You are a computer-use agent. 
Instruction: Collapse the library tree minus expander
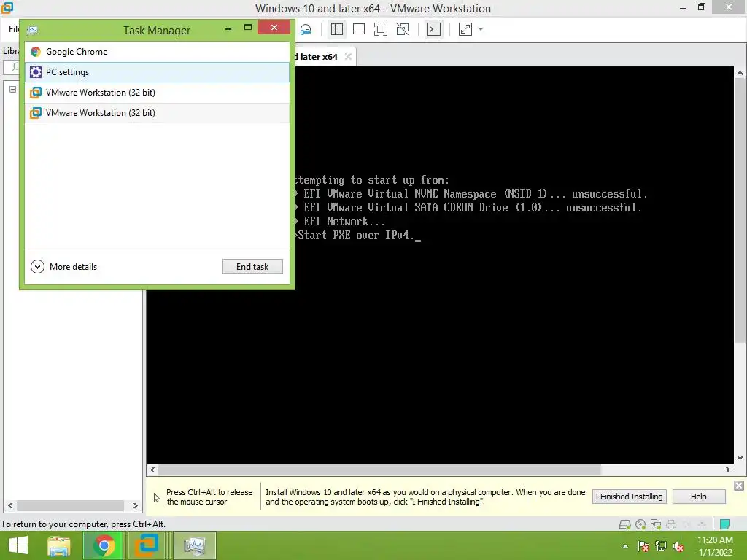(x=13, y=89)
